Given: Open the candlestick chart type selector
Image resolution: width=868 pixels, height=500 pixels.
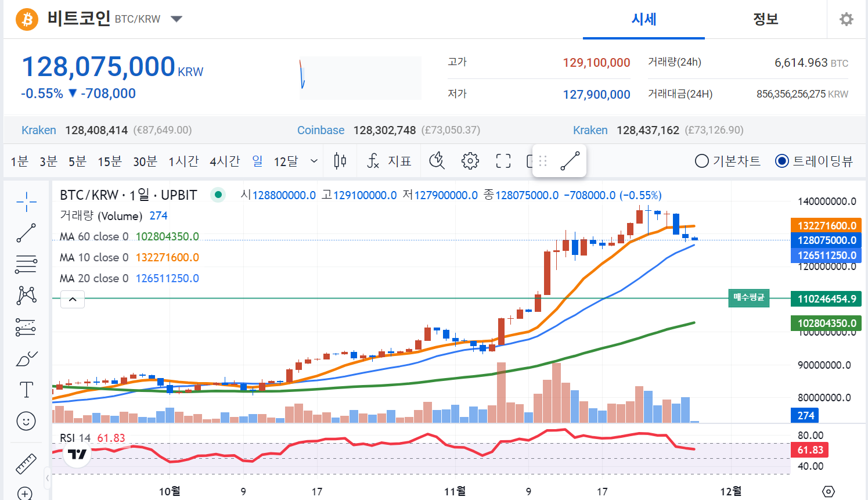Looking at the screenshot, I should 340,161.
